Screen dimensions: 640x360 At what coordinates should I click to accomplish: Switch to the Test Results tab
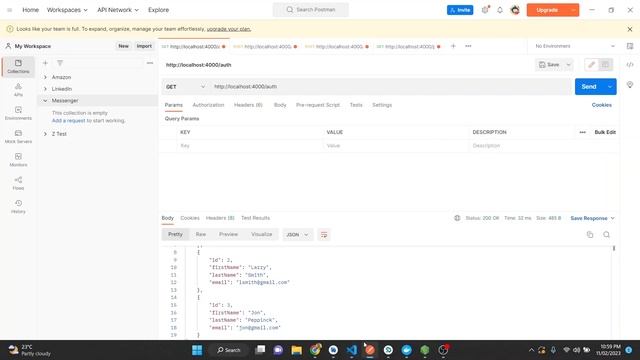(x=256, y=218)
